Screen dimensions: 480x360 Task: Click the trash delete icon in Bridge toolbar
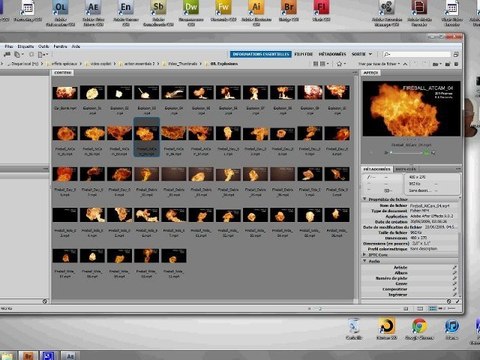point(456,64)
